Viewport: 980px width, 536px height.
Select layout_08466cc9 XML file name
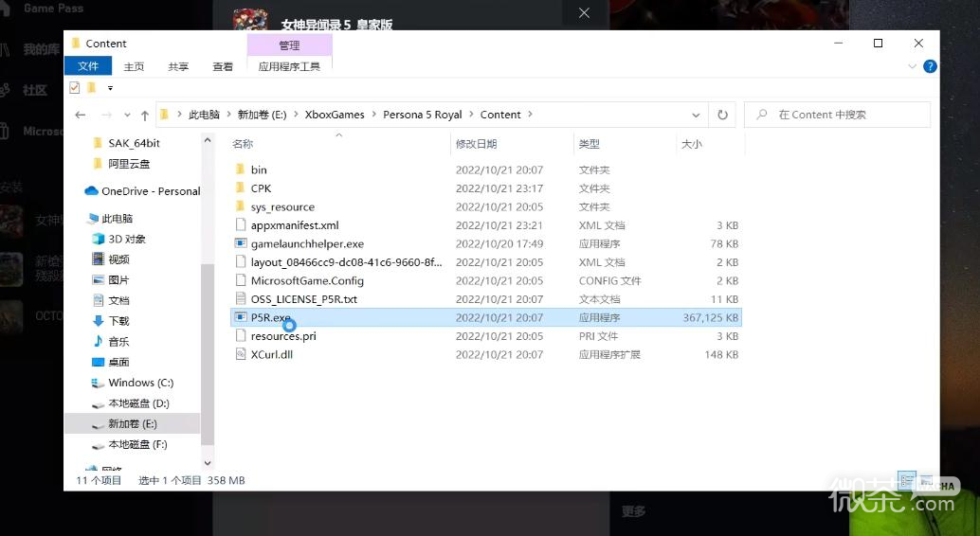pyautogui.click(x=346, y=262)
